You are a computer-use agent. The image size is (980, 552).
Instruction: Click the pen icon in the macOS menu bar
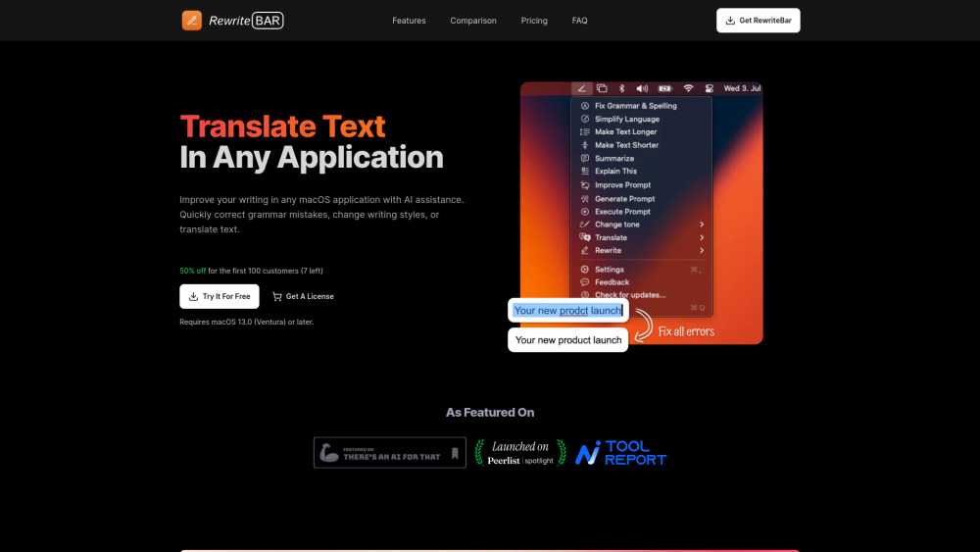click(x=582, y=88)
